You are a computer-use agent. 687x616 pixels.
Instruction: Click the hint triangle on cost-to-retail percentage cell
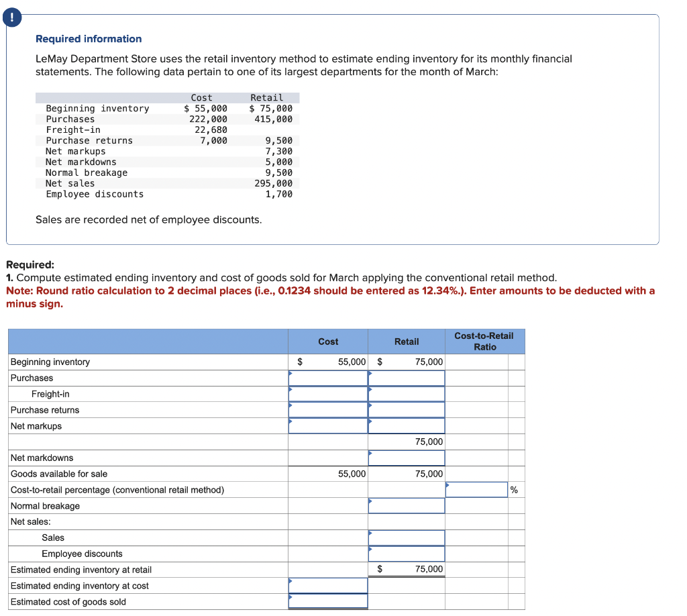(449, 485)
